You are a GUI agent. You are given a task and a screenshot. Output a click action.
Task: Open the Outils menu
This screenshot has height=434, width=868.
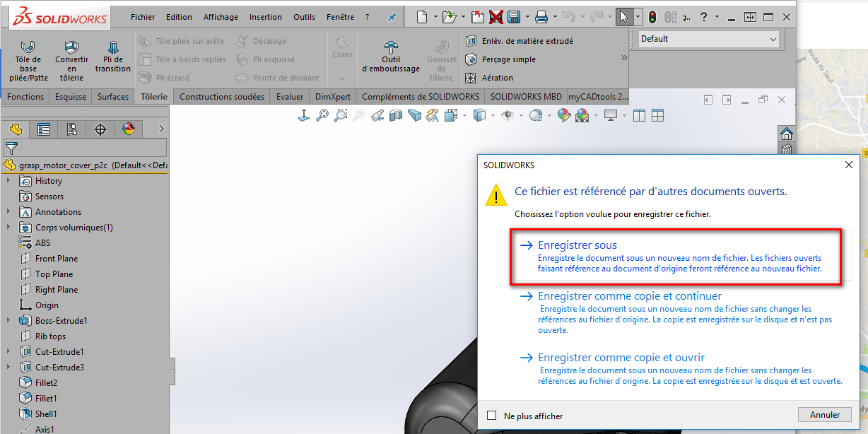304,17
